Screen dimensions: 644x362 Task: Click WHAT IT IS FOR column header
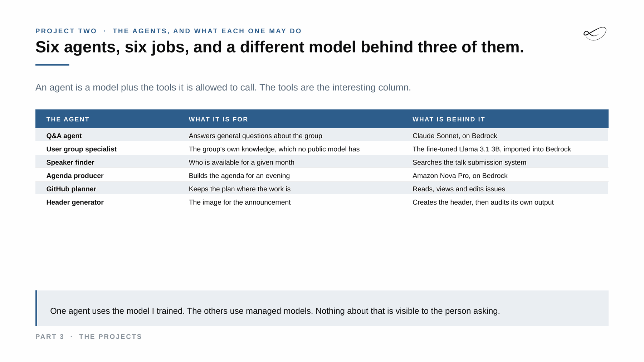(218, 119)
